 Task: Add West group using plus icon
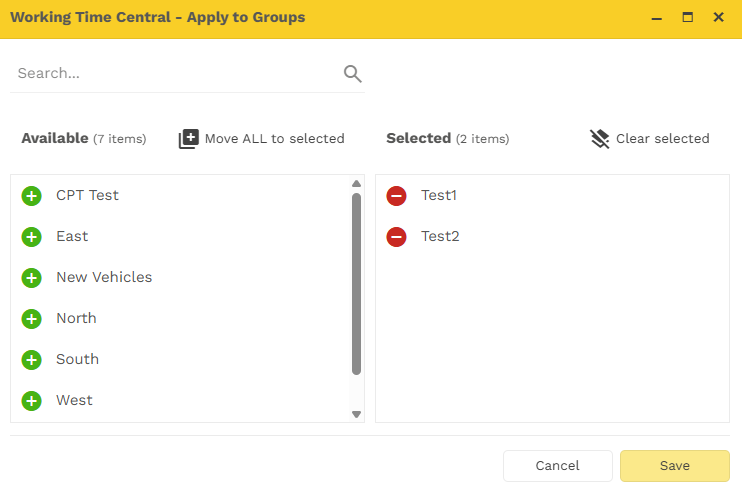point(31,401)
